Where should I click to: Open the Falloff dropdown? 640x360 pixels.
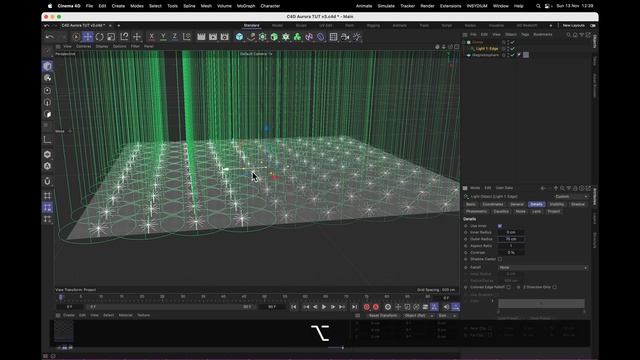[x=542, y=268]
